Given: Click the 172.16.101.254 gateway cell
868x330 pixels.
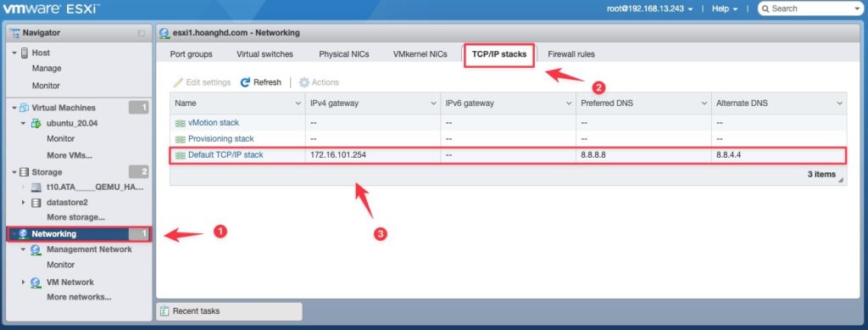Looking at the screenshot, I should pyautogui.click(x=373, y=155).
